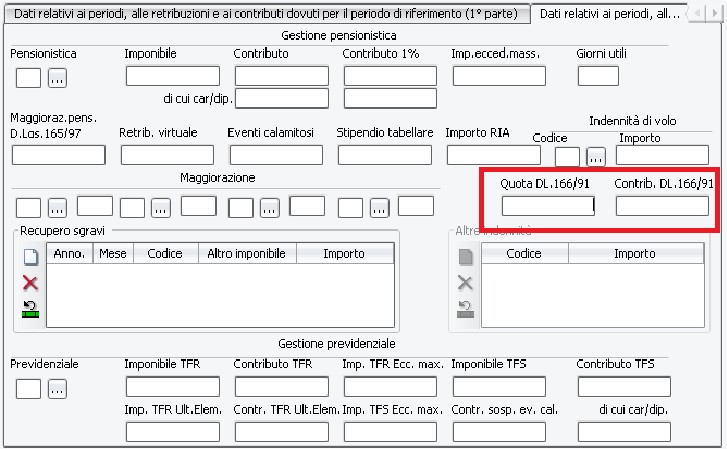
Task: Open the Pensionistica code lookup button
Action: coord(57,76)
